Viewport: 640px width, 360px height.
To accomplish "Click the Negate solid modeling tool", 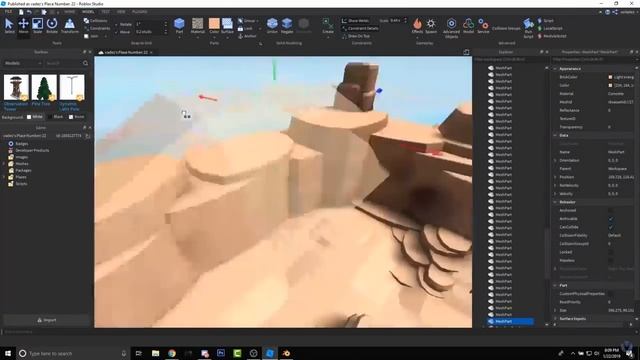I will pos(287,25).
